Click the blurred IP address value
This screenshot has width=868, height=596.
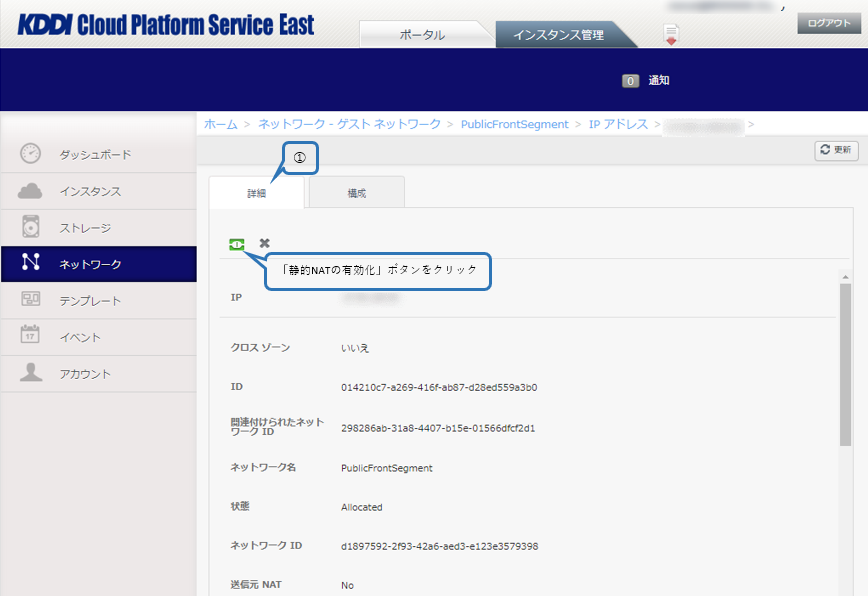tap(370, 298)
